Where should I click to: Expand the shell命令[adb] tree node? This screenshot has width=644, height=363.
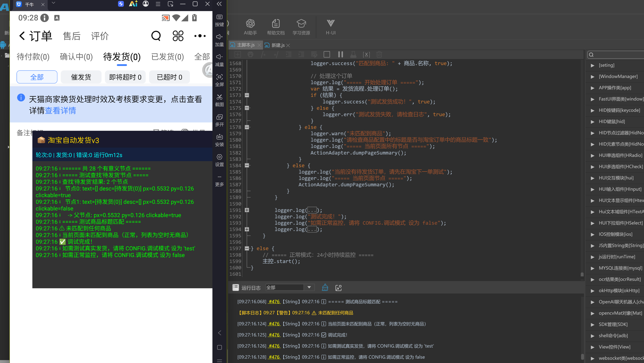(x=592, y=336)
